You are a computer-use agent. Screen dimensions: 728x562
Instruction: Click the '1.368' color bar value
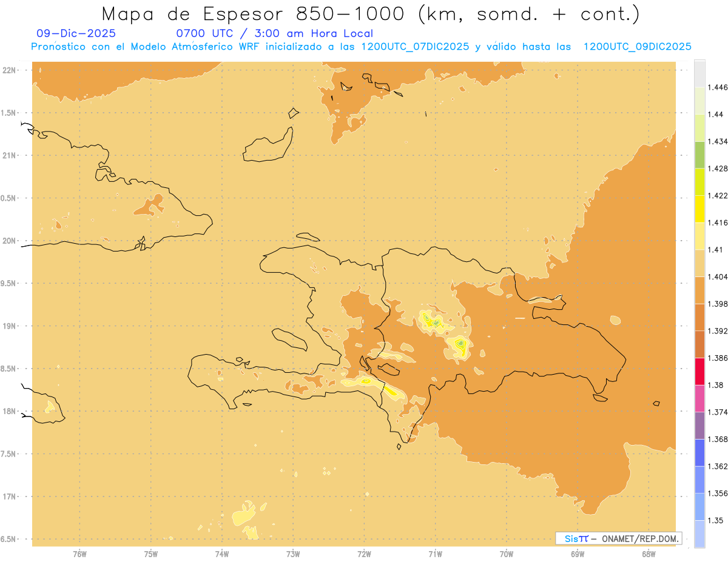pos(718,439)
